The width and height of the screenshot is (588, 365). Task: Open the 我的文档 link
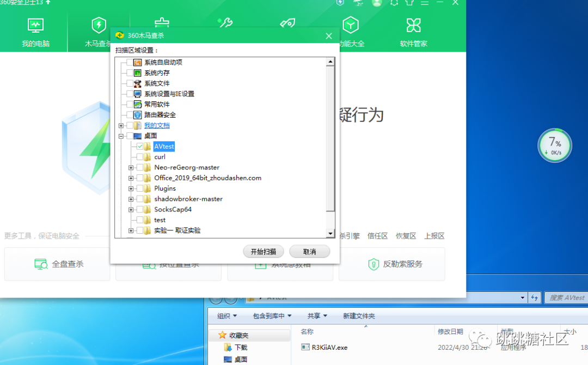(x=157, y=125)
